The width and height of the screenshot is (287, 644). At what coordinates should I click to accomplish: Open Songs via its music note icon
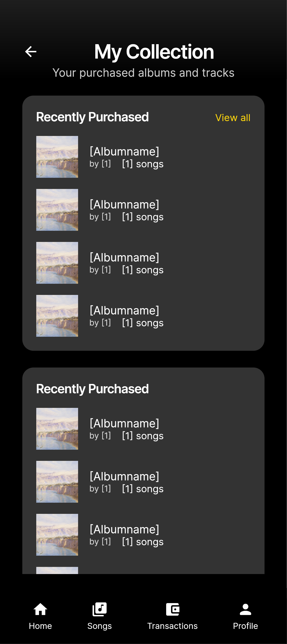[99, 609]
